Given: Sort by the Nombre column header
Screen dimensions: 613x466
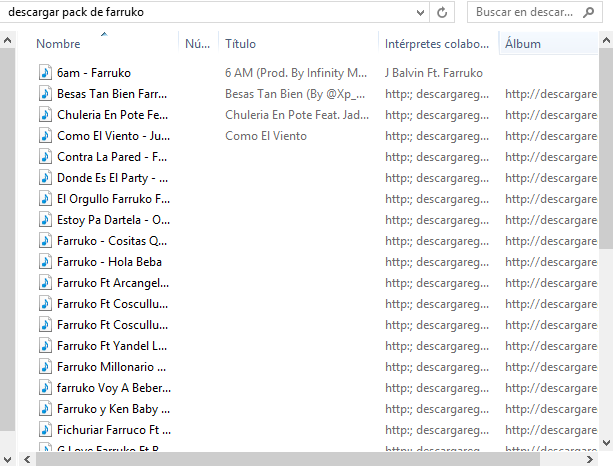Looking at the screenshot, I should pos(58,44).
